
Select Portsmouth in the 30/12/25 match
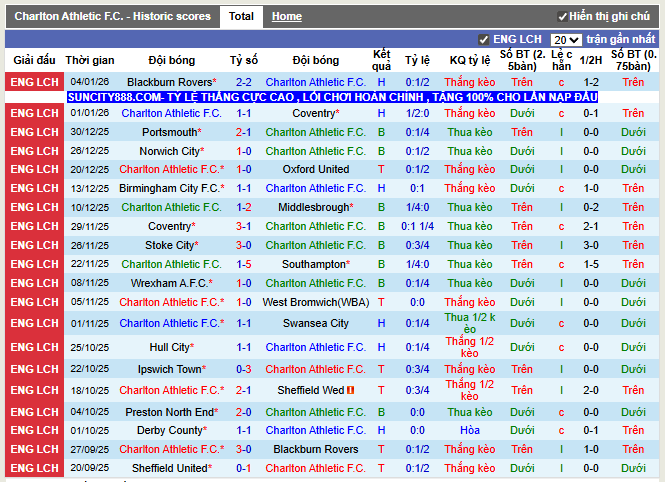point(172,132)
